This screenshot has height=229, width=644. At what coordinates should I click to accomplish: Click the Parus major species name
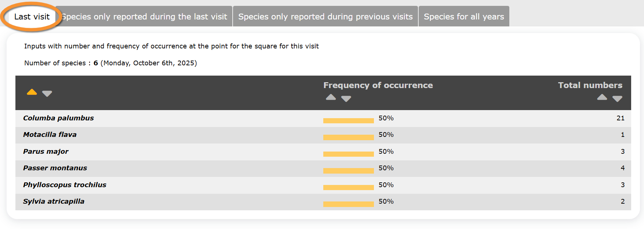pyautogui.click(x=46, y=152)
